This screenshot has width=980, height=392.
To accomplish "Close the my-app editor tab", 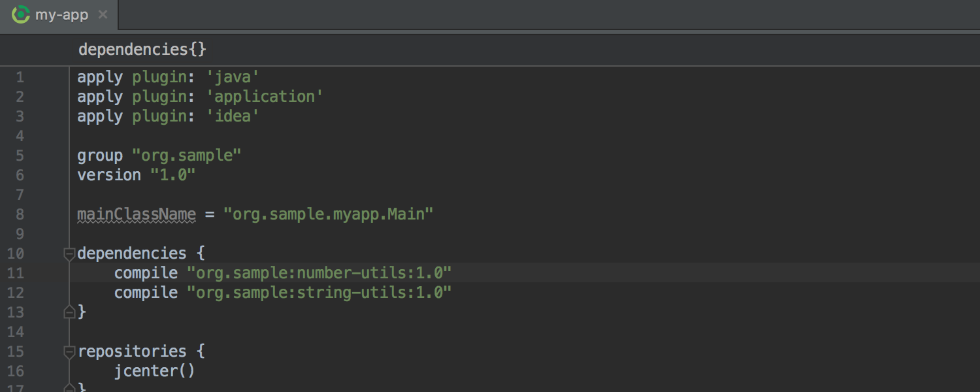I will tap(102, 14).
